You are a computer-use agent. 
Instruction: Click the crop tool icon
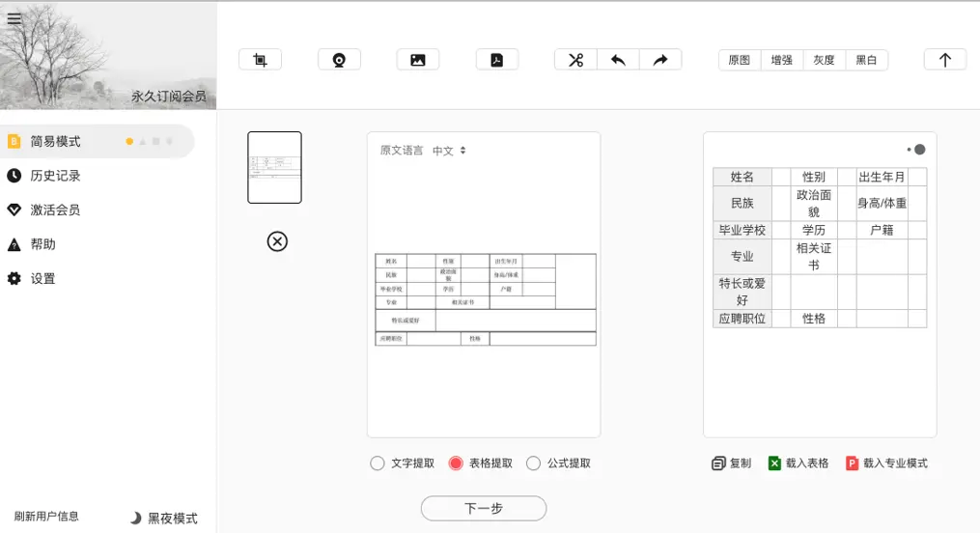[x=260, y=60]
